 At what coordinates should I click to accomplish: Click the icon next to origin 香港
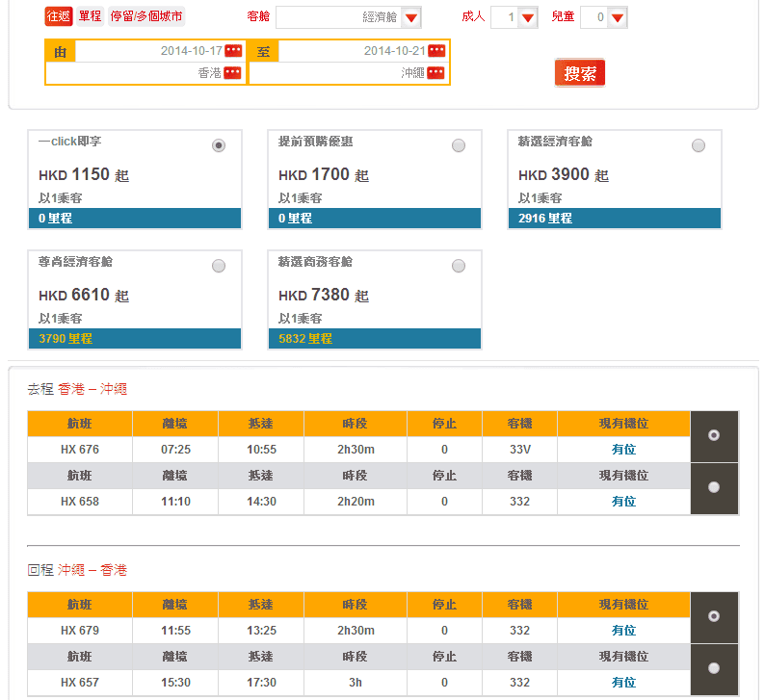pos(232,73)
